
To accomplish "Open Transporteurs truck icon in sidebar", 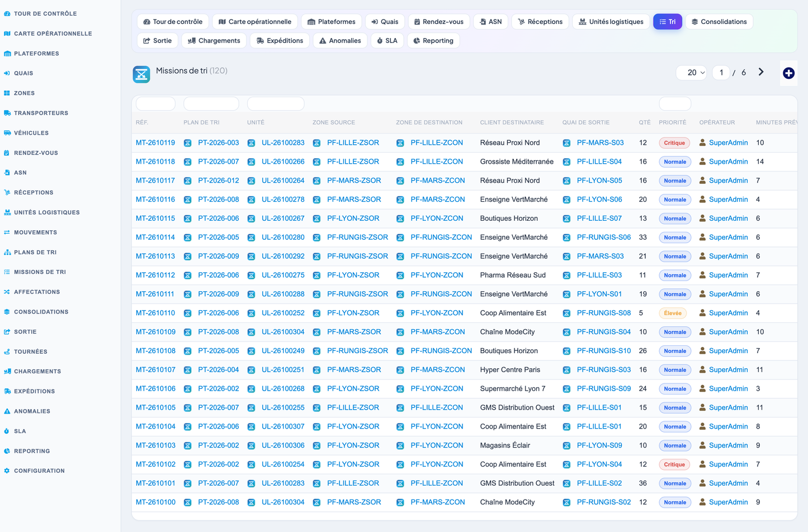I will click(x=7, y=113).
